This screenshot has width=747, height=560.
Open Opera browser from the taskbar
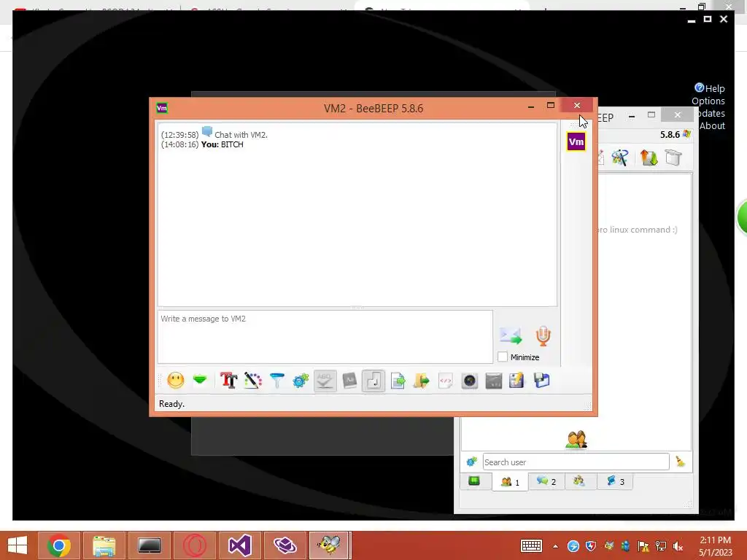pyautogui.click(x=195, y=545)
